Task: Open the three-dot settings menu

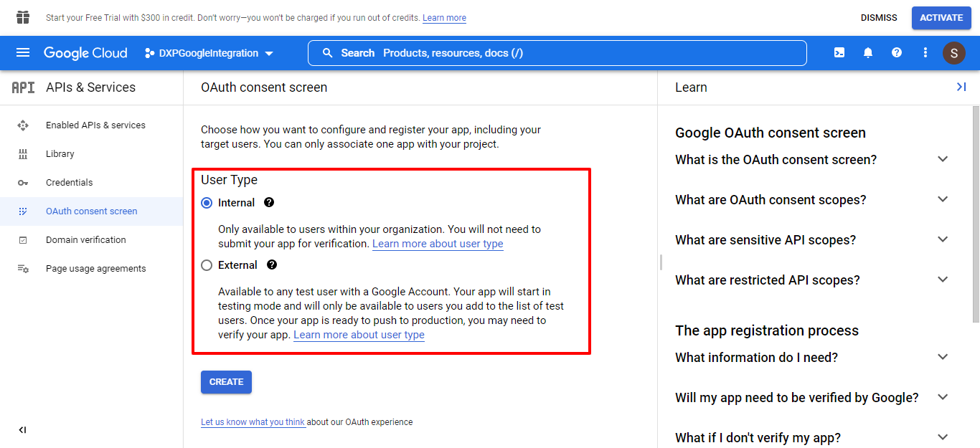Action: 925,53
